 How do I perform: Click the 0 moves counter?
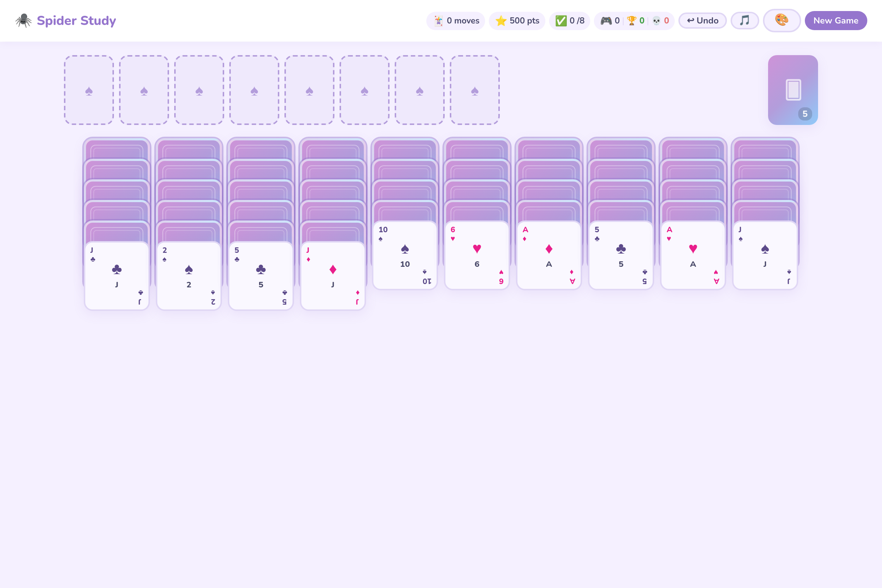tap(456, 21)
